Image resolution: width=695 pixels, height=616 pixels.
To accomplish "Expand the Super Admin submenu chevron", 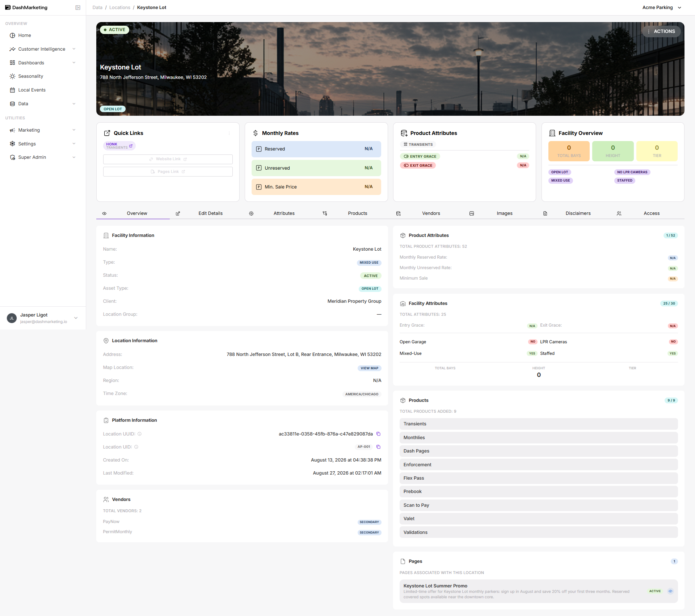I will [74, 157].
